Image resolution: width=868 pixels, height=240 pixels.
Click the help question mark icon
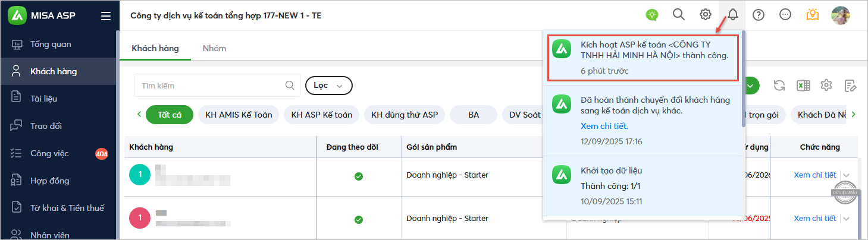click(759, 15)
